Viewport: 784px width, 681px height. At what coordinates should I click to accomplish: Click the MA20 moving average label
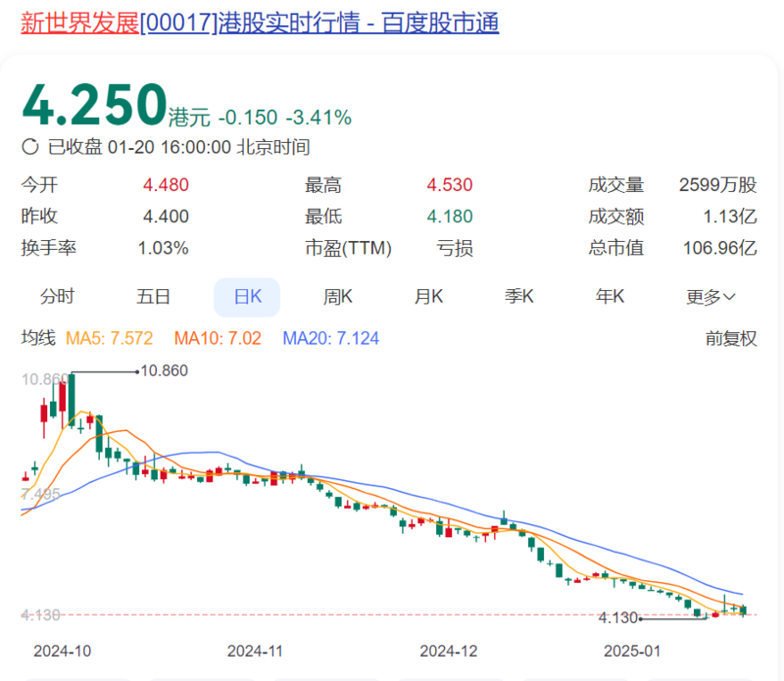pyautogui.click(x=330, y=339)
